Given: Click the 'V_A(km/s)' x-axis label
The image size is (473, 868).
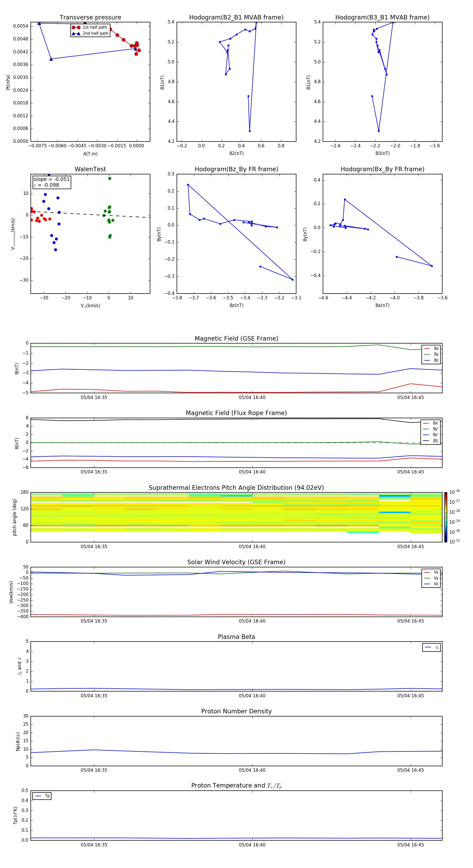Looking at the screenshot, I should pos(90,306).
